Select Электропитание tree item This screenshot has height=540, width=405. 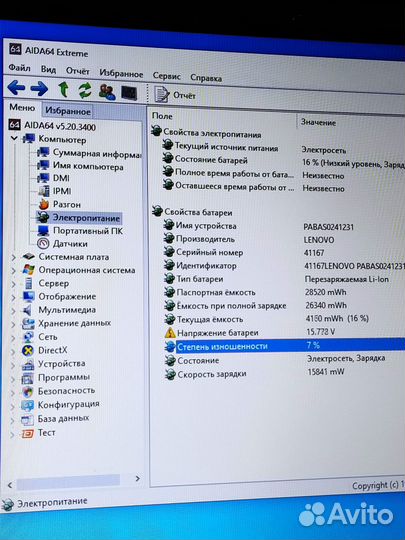pyautogui.click(x=79, y=218)
